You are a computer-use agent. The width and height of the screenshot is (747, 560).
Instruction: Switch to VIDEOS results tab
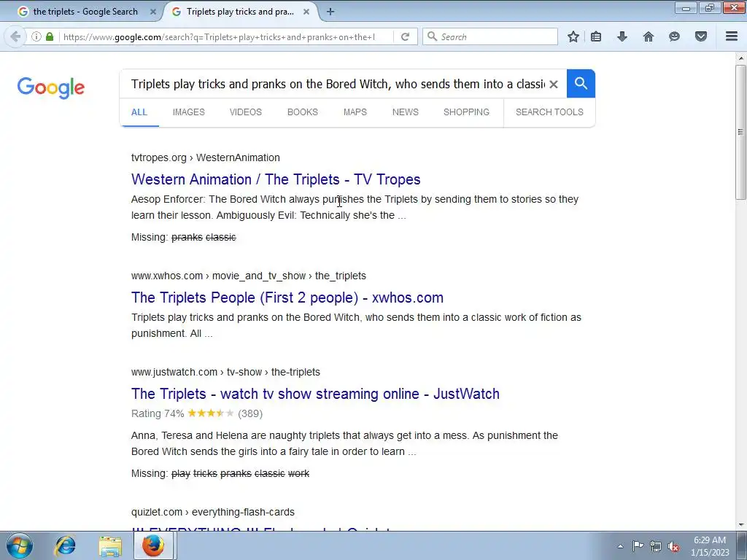(x=246, y=112)
